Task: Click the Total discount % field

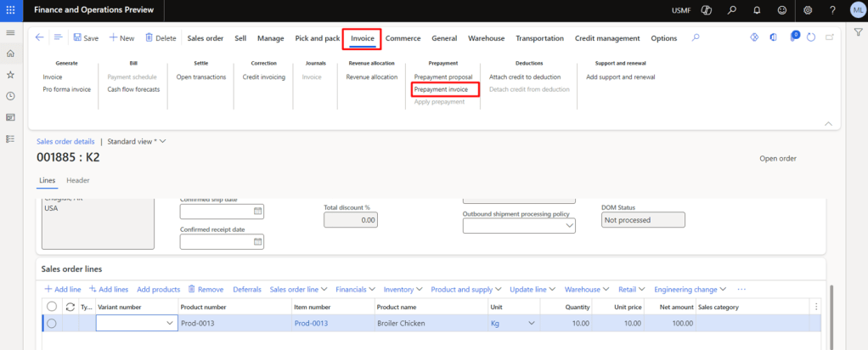Action: (349, 220)
